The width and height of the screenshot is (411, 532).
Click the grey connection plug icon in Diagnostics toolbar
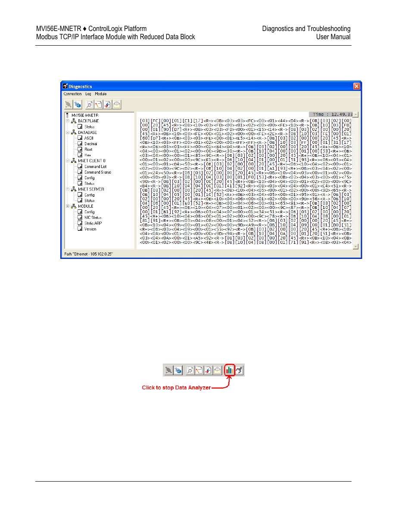68,105
